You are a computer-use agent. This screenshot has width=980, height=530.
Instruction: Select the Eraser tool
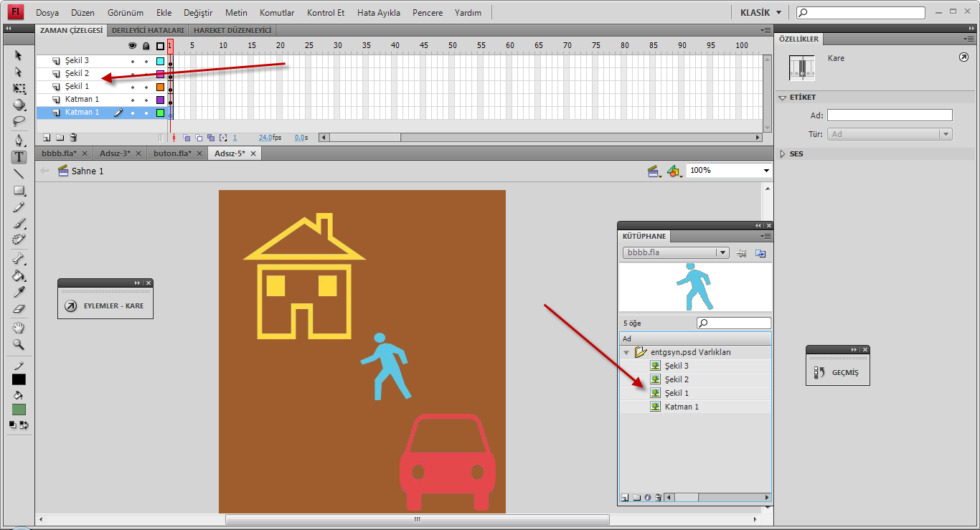click(x=19, y=309)
